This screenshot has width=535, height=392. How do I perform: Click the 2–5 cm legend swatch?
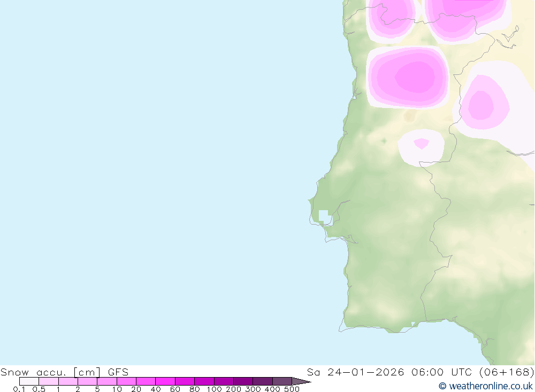88,381
